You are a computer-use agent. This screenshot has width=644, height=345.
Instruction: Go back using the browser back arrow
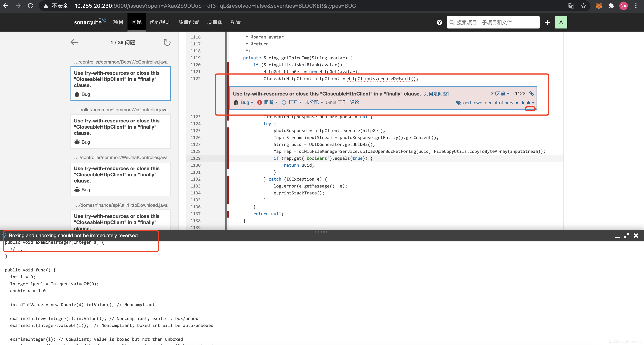pos(6,6)
